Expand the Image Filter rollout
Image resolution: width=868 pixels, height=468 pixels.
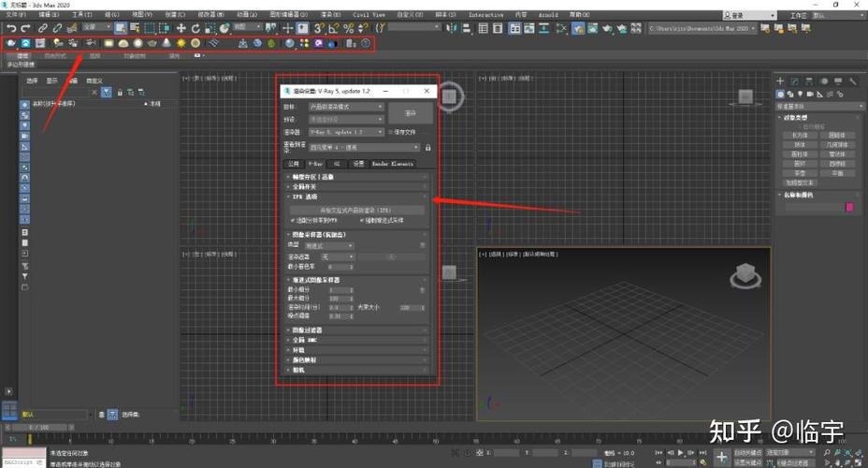357,330
